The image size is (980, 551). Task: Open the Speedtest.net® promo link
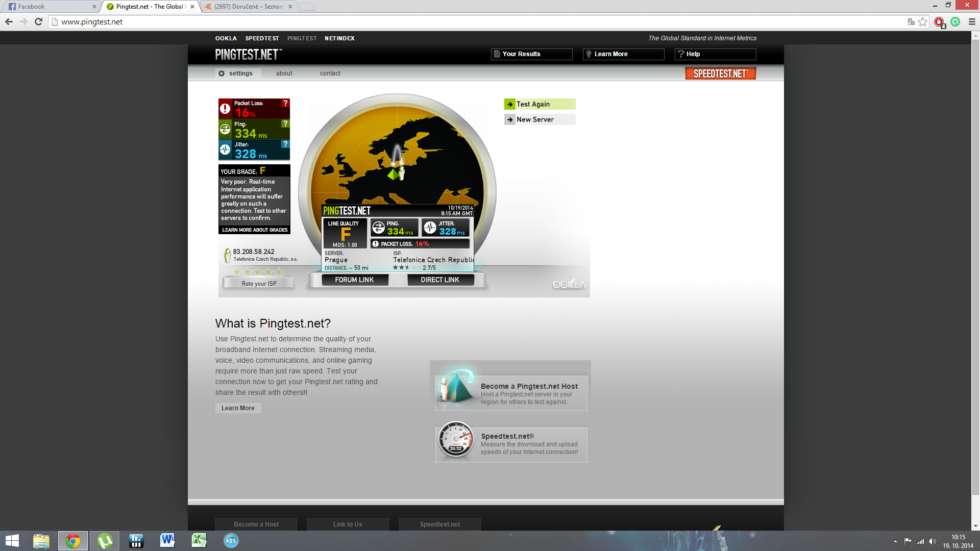point(508,436)
